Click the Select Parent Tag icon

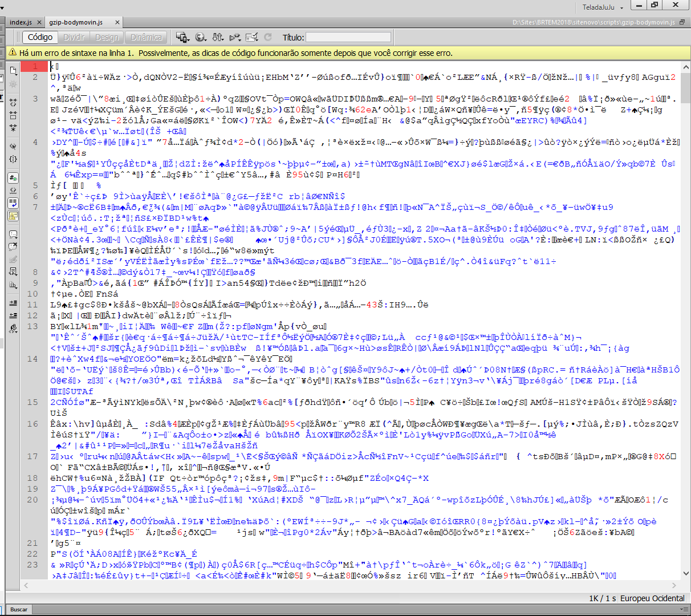(x=13, y=146)
